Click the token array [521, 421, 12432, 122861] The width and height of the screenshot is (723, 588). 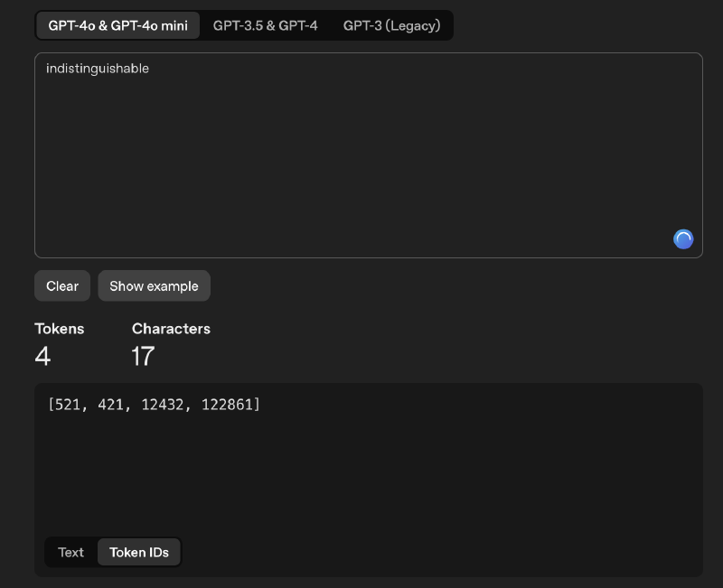point(154,405)
